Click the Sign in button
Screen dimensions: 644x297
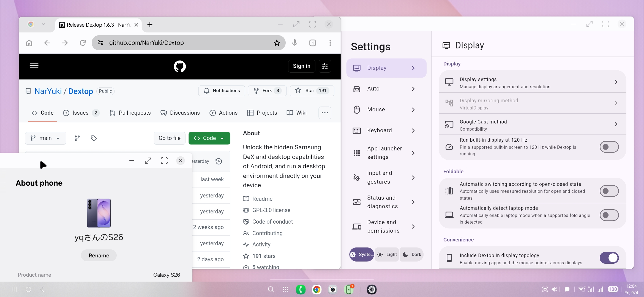[302, 66]
